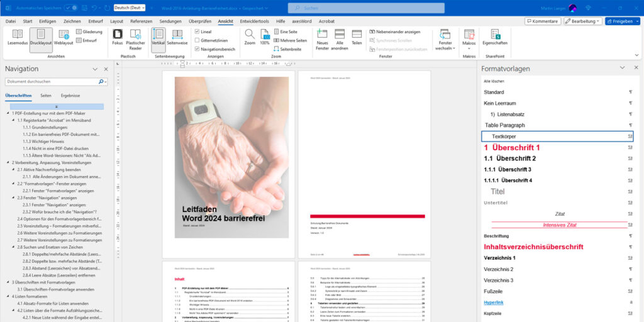Image resolution: width=644 pixels, height=322 pixels.
Task: Show Mehrere Seiten side by side
Action: (291, 40)
